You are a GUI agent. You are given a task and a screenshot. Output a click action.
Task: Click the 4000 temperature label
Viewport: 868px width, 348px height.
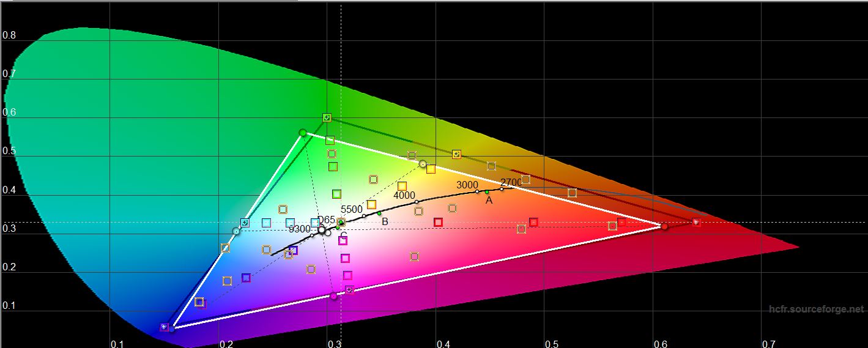coord(404,196)
